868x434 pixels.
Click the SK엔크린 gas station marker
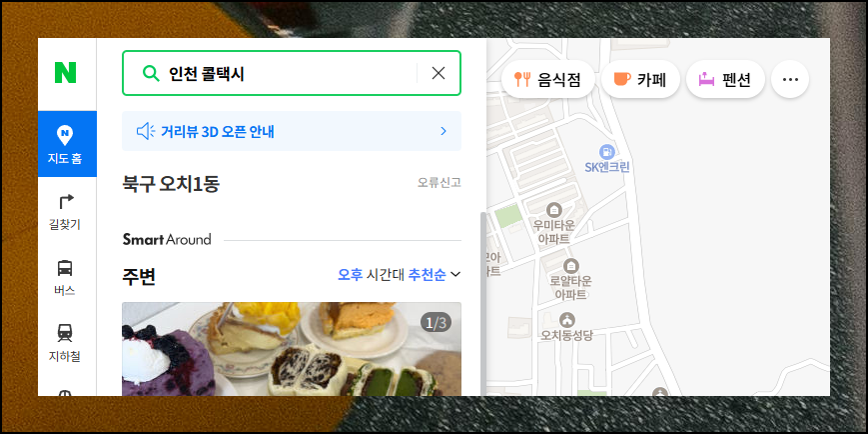click(x=607, y=151)
